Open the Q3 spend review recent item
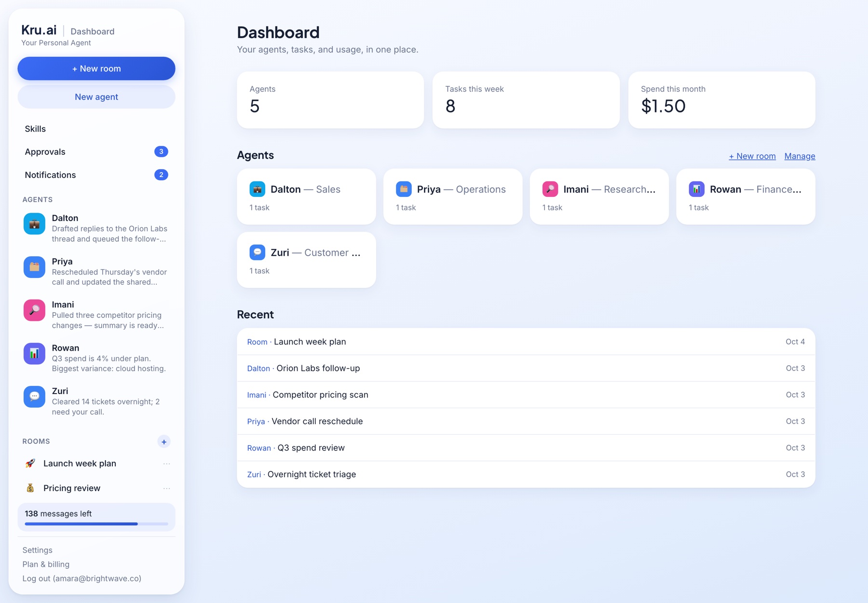This screenshot has height=603, width=868. coord(526,448)
